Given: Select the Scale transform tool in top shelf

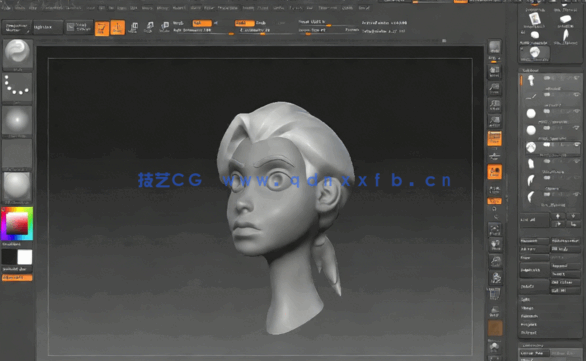Looking at the screenshot, I should point(149,27).
